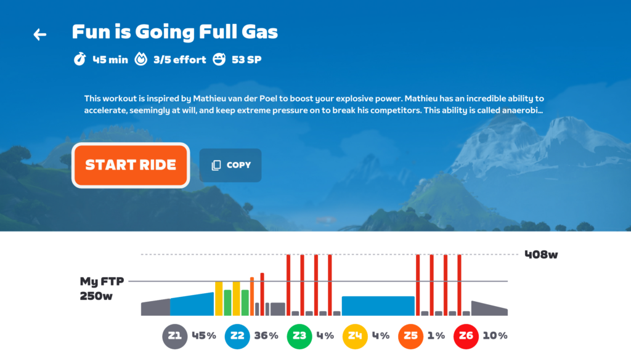
Task: Go back using the left arrow
Action: click(x=39, y=34)
